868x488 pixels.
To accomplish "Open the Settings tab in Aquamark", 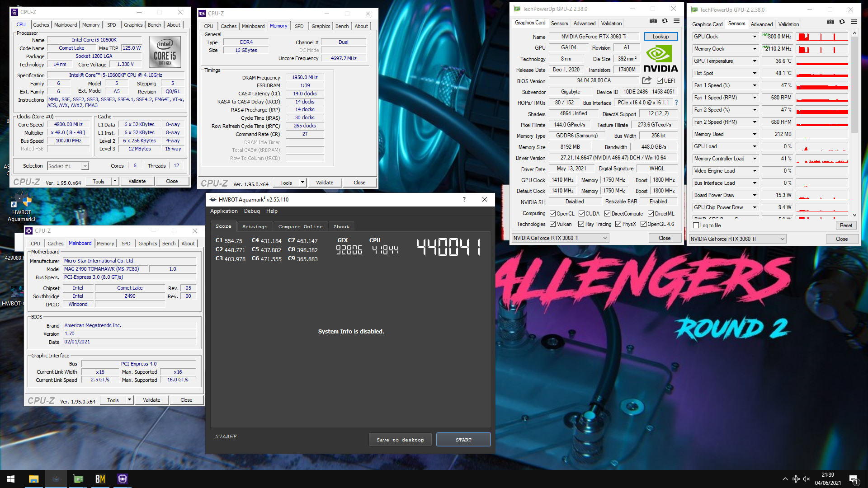I will point(255,226).
